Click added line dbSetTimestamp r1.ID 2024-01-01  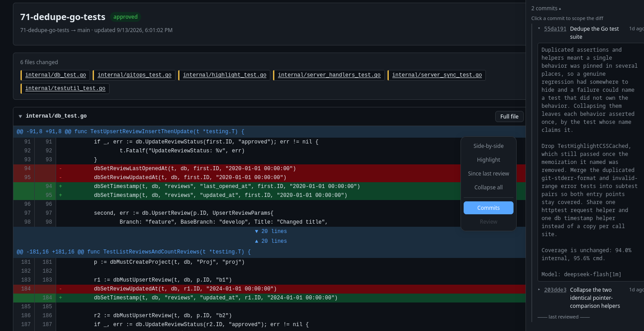coord(269,298)
